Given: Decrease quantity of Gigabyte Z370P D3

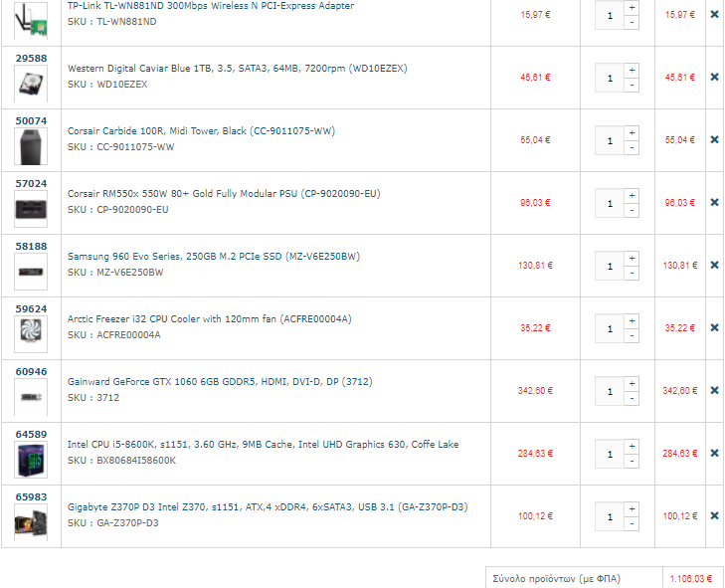Looking at the screenshot, I should (x=632, y=523).
